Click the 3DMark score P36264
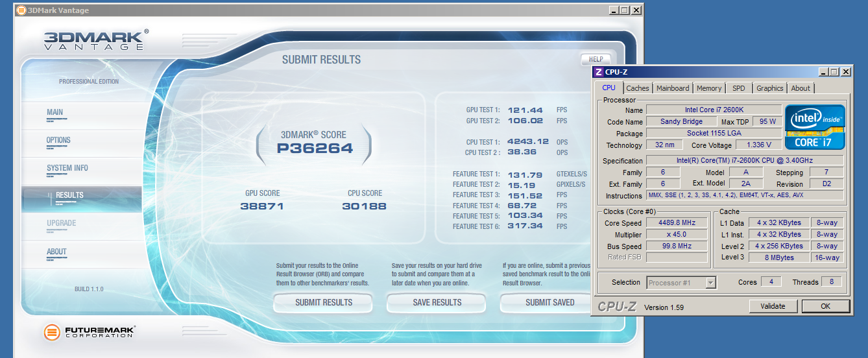The image size is (868, 358). click(315, 148)
